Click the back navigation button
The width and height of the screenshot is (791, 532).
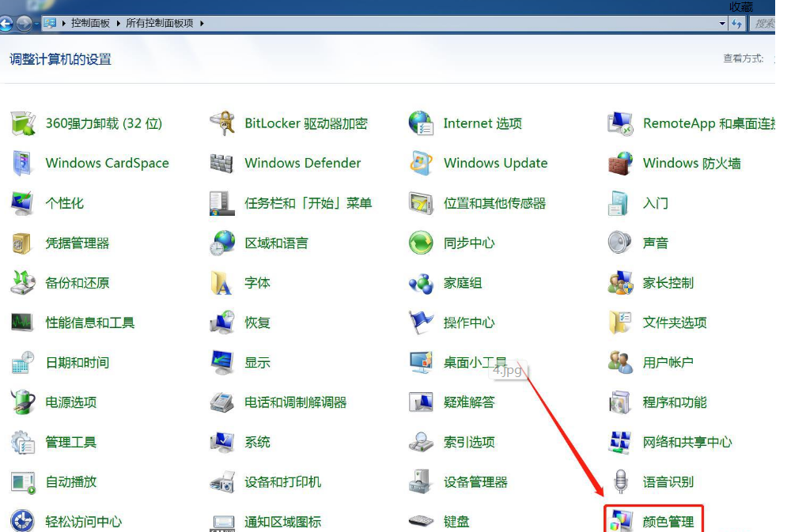[6, 24]
